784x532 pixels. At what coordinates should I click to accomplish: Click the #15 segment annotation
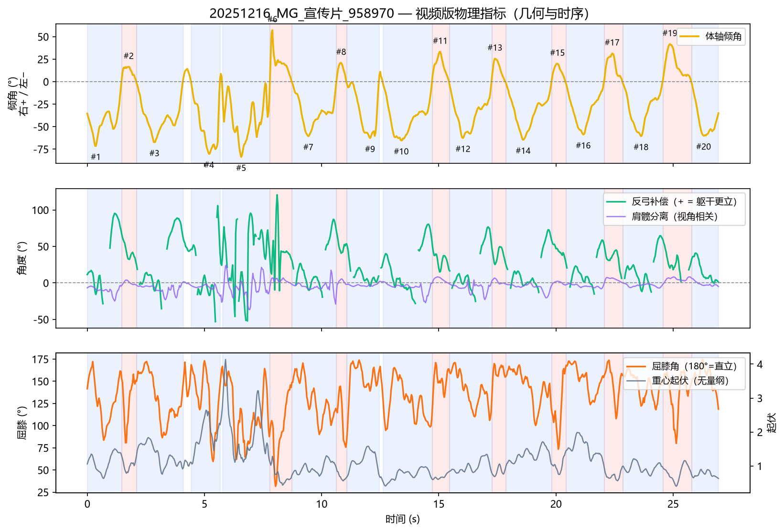tap(557, 53)
